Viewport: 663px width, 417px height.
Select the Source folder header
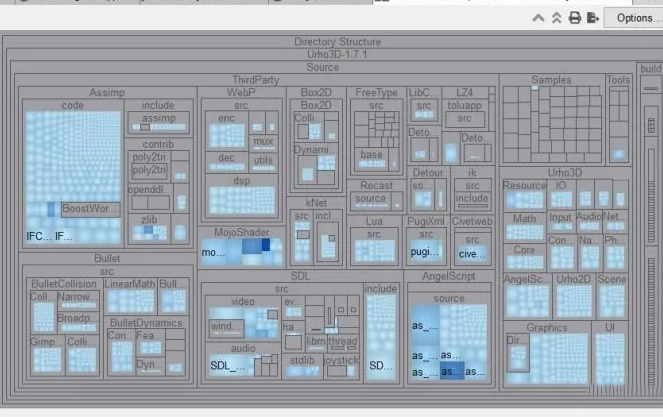tap(322, 67)
